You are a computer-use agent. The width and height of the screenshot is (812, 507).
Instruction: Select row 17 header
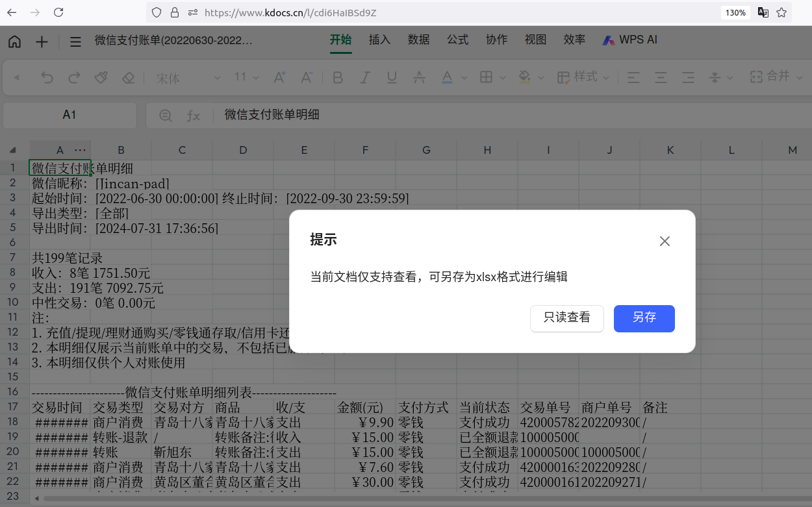coord(13,408)
